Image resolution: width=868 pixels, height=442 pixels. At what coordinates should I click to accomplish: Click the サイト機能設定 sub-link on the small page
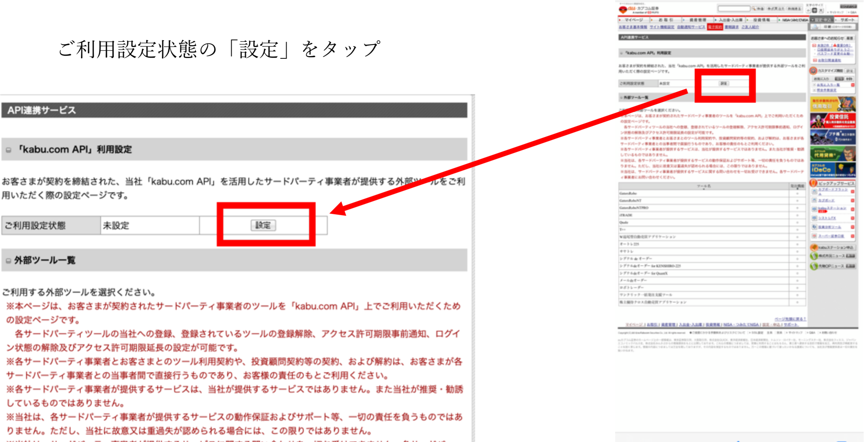662,27
